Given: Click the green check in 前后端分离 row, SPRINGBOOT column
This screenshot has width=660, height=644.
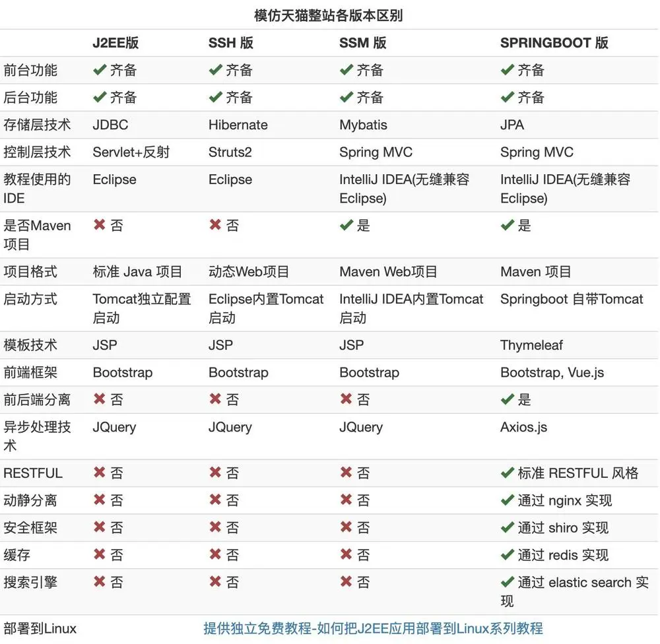Looking at the screenshot, I should (507, 399).
